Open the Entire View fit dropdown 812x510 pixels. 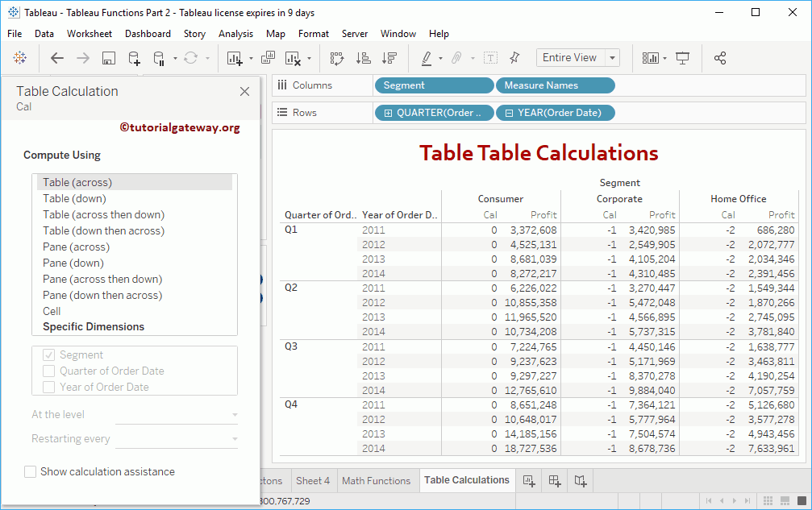(613, 58)
